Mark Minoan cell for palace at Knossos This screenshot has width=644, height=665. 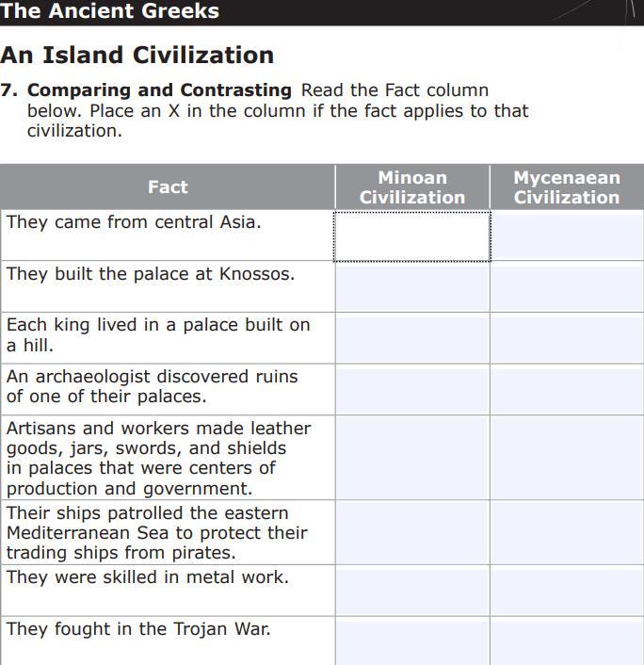[x=411, y=287]
